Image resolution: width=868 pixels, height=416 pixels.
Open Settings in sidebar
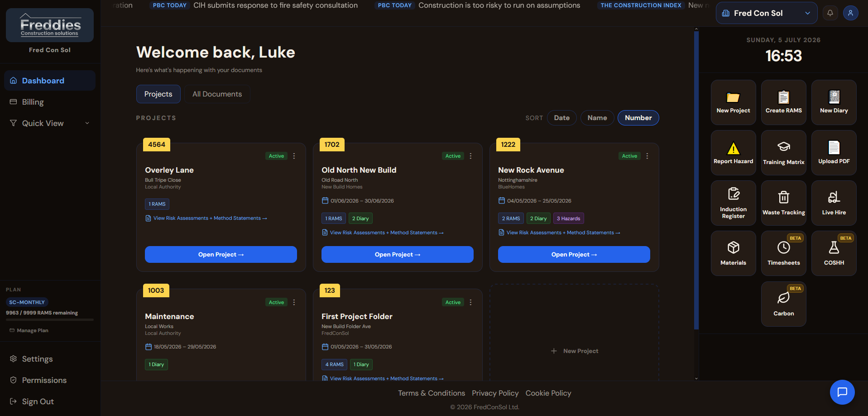click(x=50, y=359)
